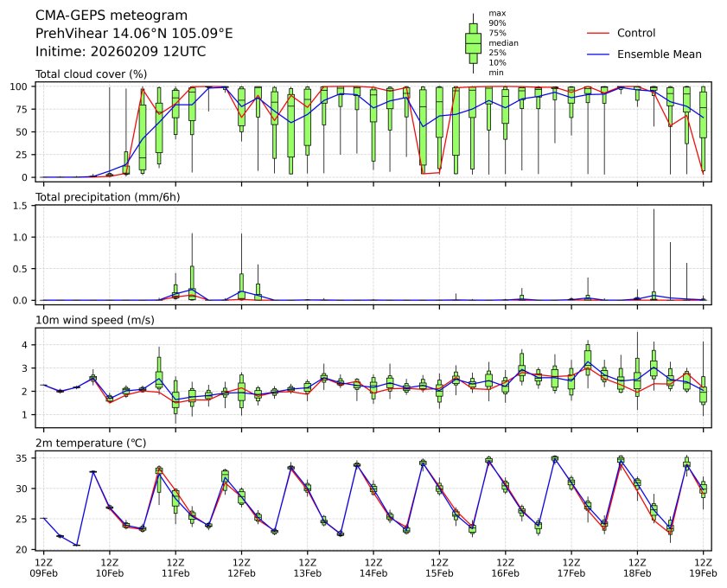This screenshot has width=727, height=588.
Task: Click the 14Feb date label on time axis
Action: coord(373,572)
